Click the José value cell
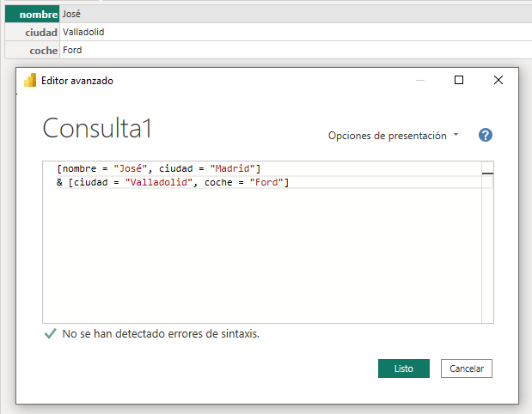 (296, 15)
